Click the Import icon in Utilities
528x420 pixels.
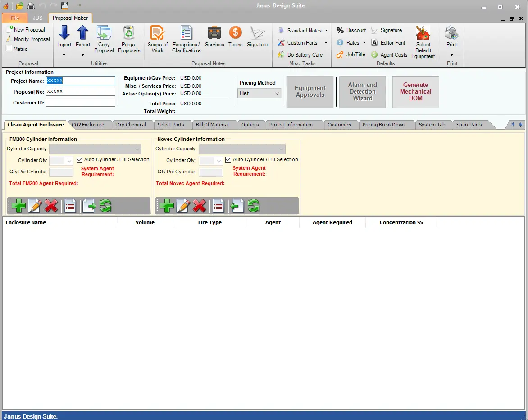pos(64,33)
